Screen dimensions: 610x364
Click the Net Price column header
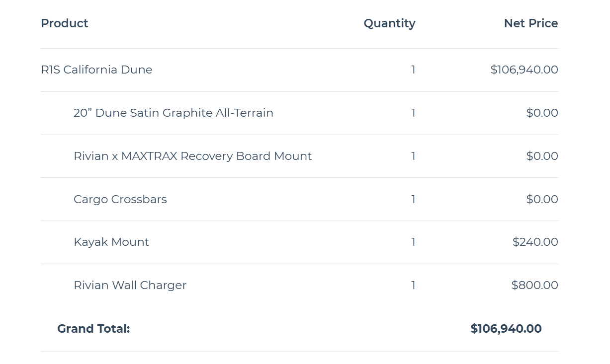pyautogui.click(x=530, y=23)
